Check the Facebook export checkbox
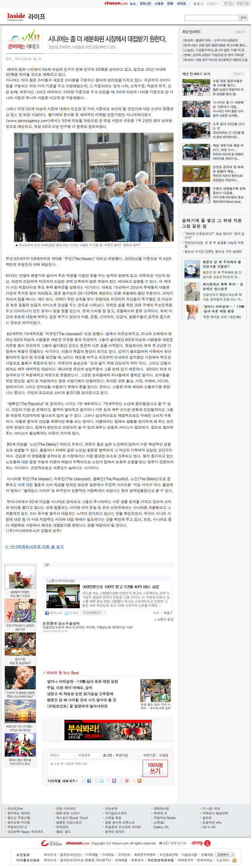 (x=84, y=780)
